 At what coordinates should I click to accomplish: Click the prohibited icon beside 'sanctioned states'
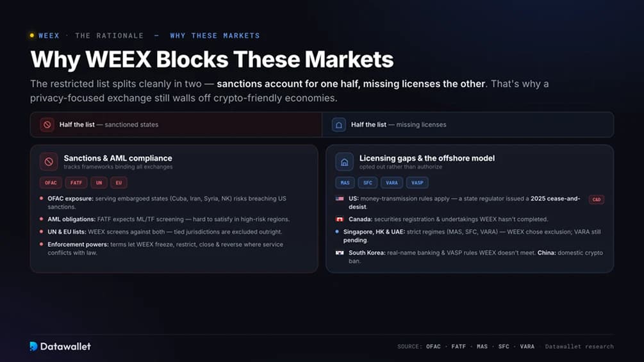click(x=47, y=125)
